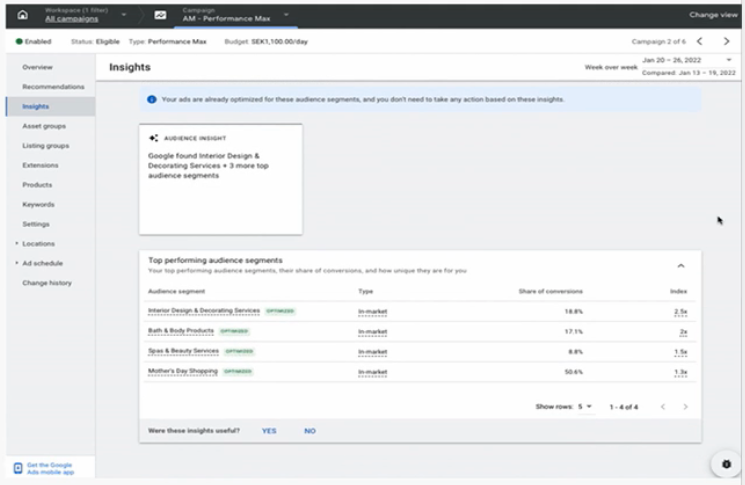Open Settings in the sidebar
The width and height of the screenshot is (745, 485).
pos(36,224)
